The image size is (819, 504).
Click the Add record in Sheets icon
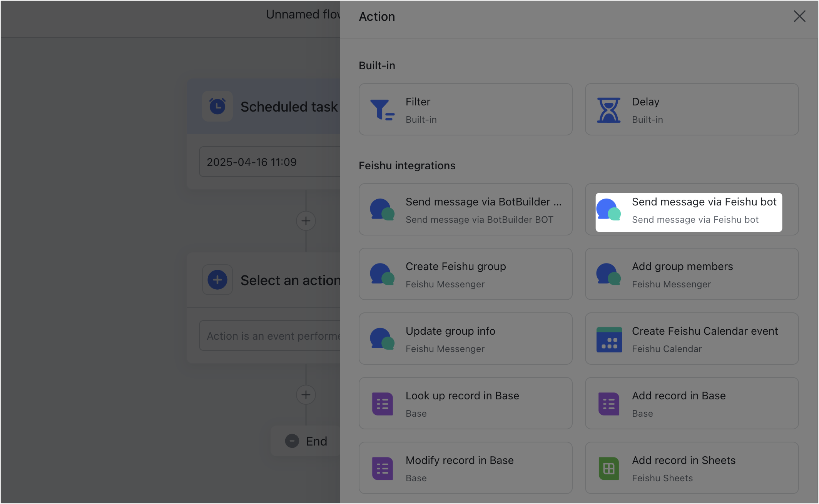[608, 468]
